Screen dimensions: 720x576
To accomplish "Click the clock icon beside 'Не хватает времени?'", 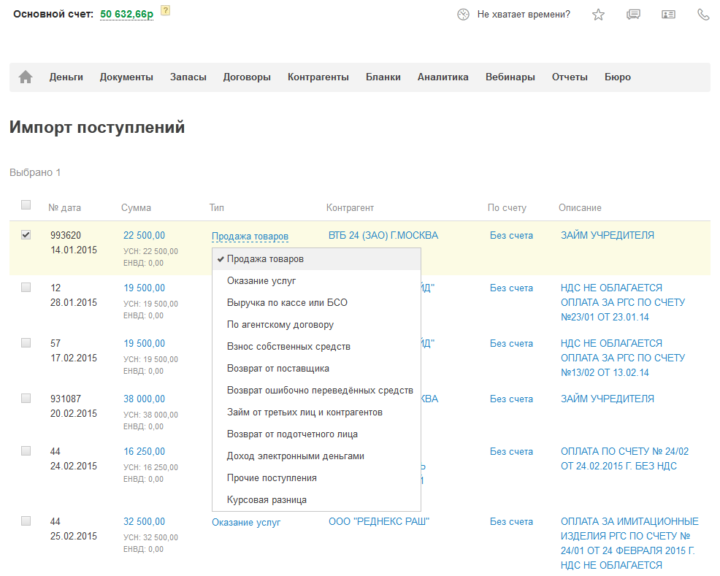I will point(463,15).
